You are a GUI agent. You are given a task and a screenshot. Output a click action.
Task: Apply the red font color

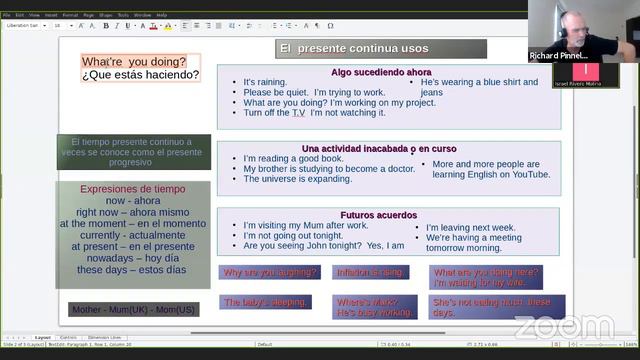click(153, 26)
